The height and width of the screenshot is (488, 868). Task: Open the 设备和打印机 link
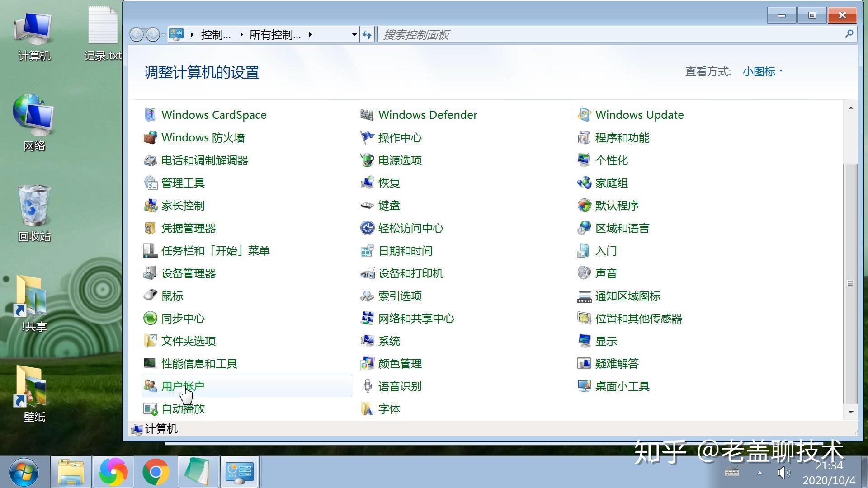click(x=411, y=273)
